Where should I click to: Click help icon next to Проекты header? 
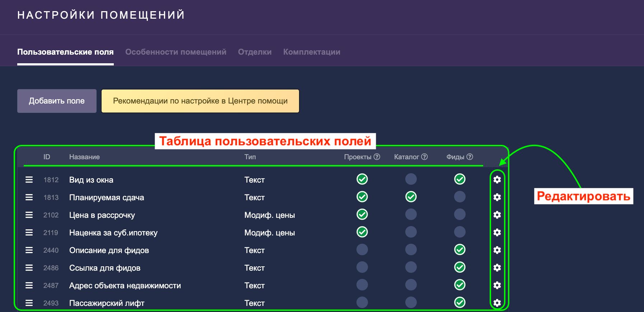[x=377, y=157]
